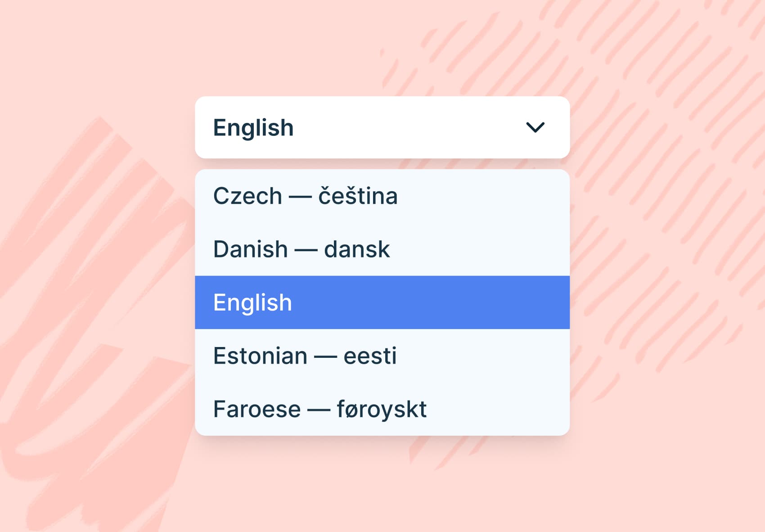The image size is (765, 532).
Task: Select Faroese — føroyskt from the list
Action: coord(320,409)
